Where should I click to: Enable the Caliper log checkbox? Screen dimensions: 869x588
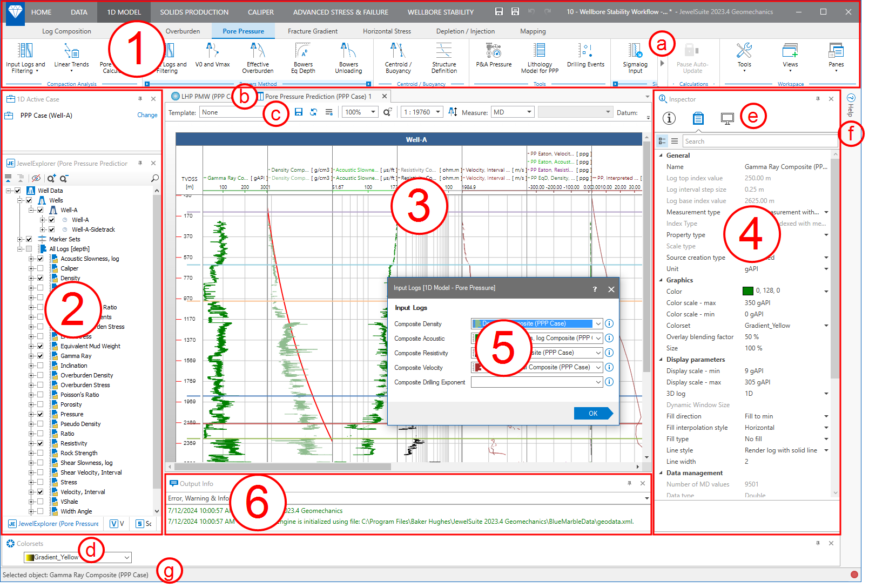(x=40, y=268)
